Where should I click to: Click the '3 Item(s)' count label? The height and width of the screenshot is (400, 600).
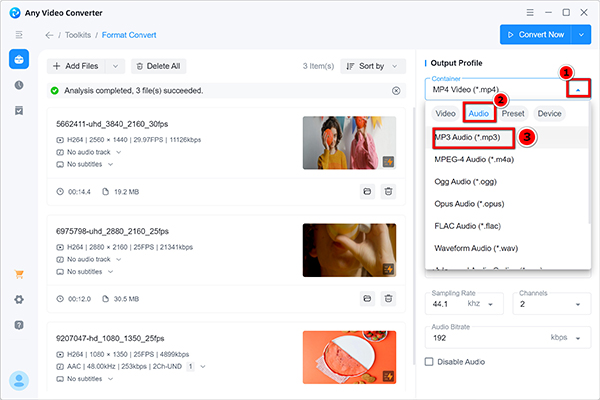318,66
